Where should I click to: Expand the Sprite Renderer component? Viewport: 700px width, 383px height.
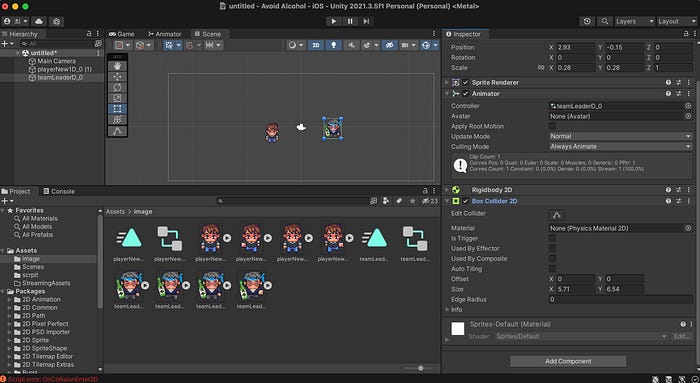tap(447, 83)
